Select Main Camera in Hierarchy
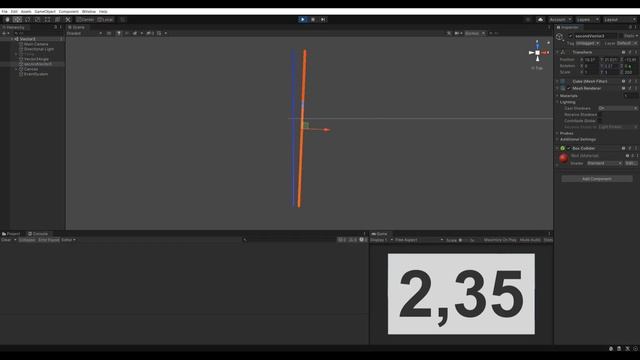Image resolution: width=640 pixels, height=360 pixels. coord(36,44)
